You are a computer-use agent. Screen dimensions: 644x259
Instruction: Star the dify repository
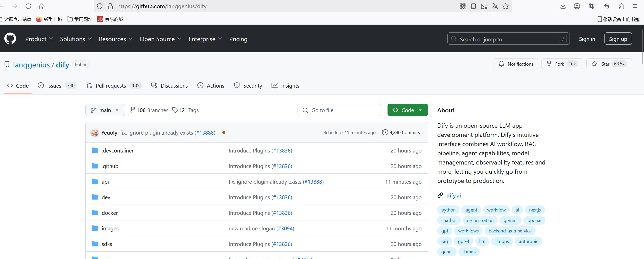point(609,64)
